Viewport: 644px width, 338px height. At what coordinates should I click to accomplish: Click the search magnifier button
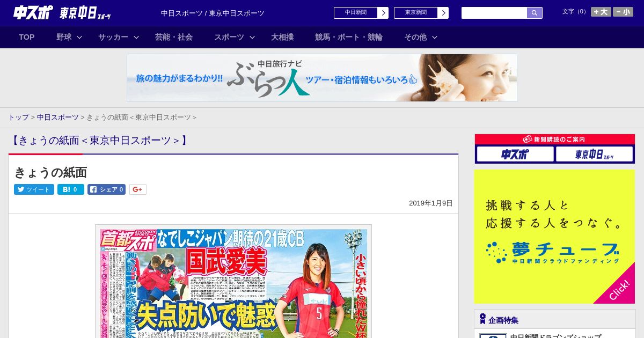pos(535,13)
